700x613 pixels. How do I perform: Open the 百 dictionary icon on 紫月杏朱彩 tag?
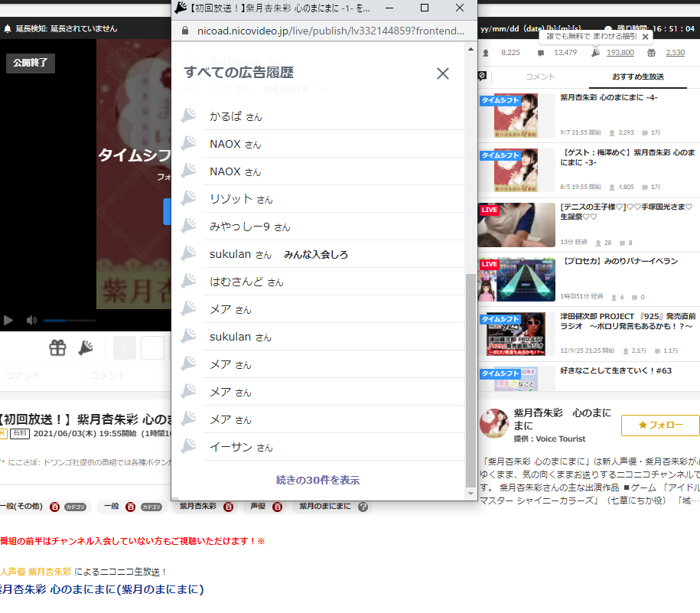click(x=228, y=507)
